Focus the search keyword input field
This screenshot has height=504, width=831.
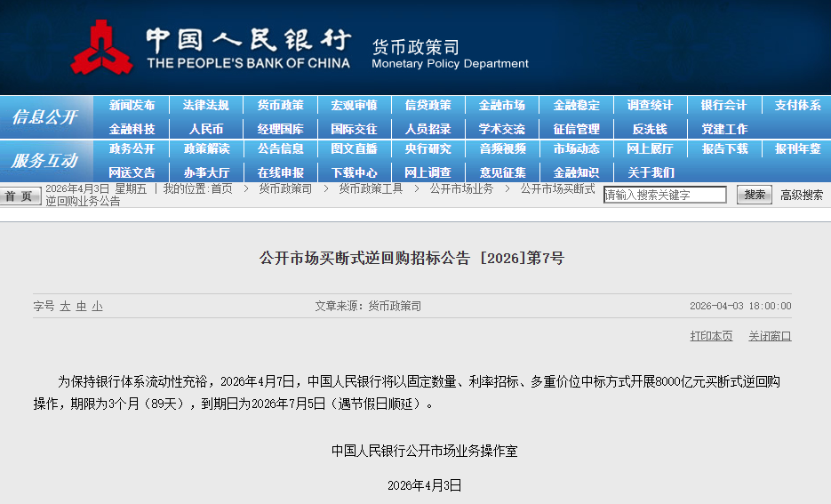click(665, 195)
